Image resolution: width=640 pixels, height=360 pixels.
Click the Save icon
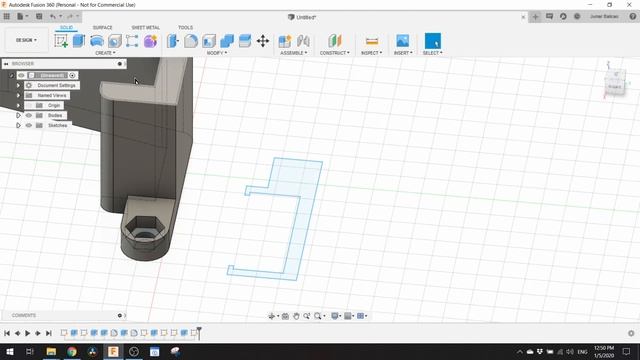click(39, 16)
